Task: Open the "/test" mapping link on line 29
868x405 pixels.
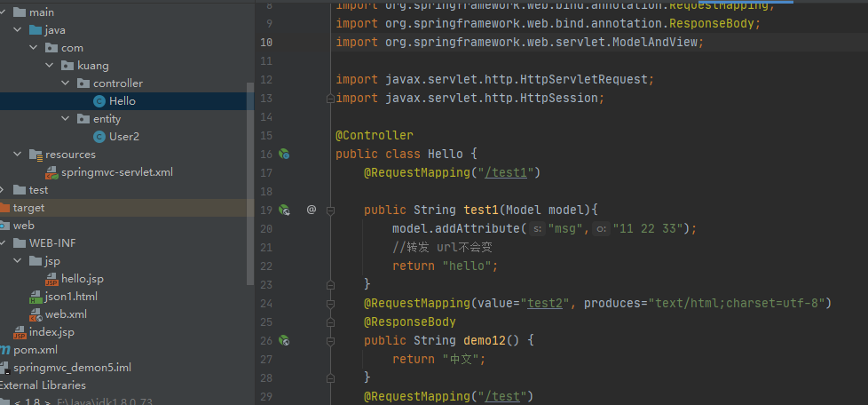Action: coord(502,396)
